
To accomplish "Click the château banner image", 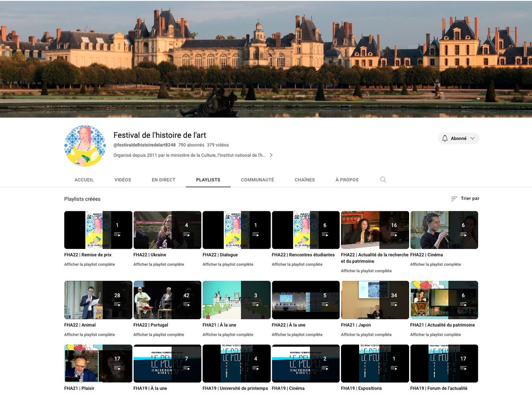I will (x=266, y=59).
